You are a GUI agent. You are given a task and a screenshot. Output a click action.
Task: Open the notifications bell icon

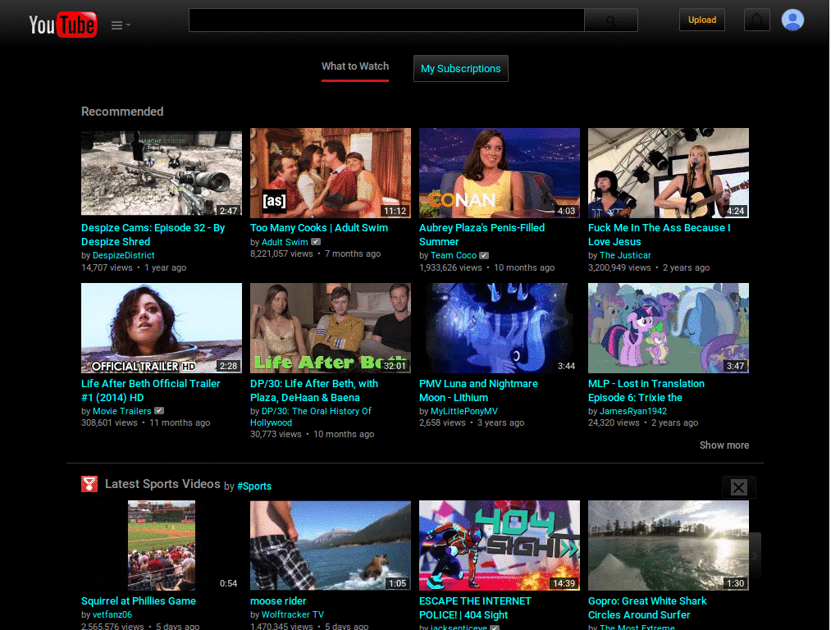(x=756, y=20)
